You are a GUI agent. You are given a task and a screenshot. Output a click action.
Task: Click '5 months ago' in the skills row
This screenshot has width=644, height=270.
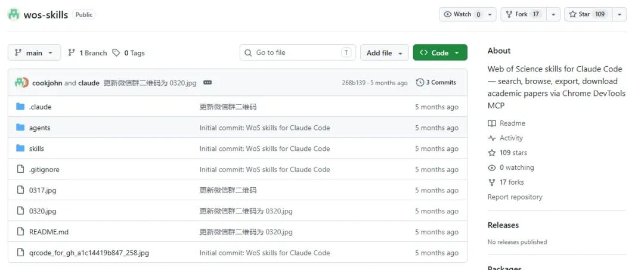click(x=436, y=148)
